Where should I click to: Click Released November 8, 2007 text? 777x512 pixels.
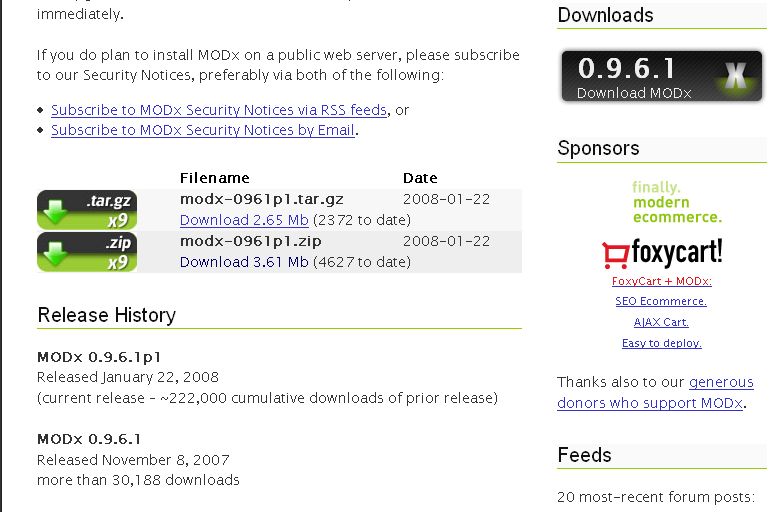[x=133, y=460]
